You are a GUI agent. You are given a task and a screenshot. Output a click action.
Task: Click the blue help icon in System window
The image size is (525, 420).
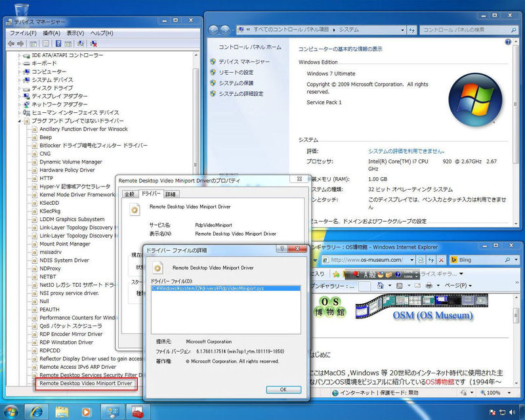(x=508, y=42)
